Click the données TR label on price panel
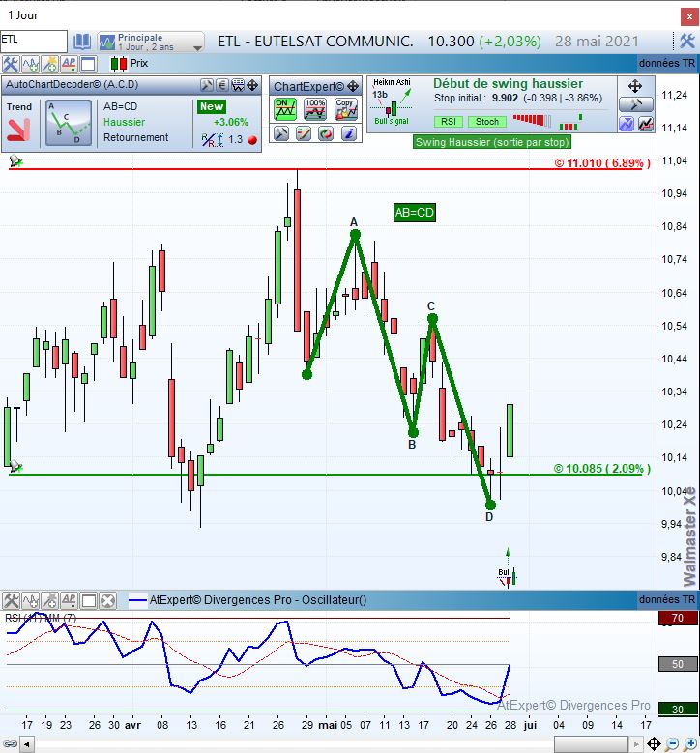 coord(667,63)
